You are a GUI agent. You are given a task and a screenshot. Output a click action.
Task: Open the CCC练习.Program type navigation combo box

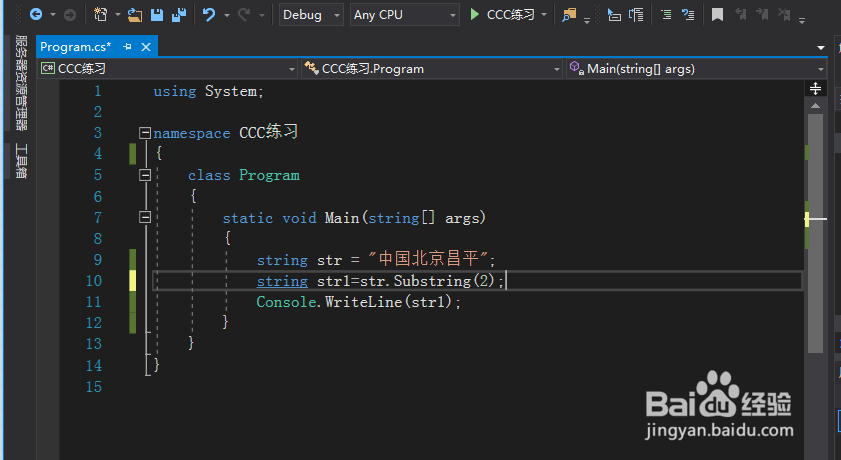pyautogui.click(x=432, y=69)
